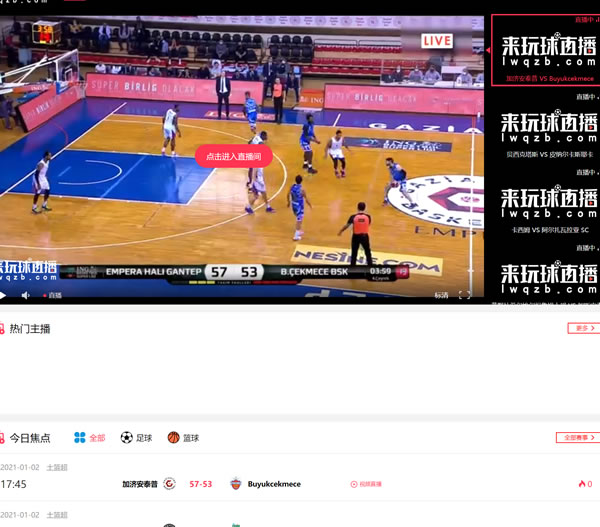Mute the video using the speaker icon
Screen dimensions: 600x527
pos(26,295)
